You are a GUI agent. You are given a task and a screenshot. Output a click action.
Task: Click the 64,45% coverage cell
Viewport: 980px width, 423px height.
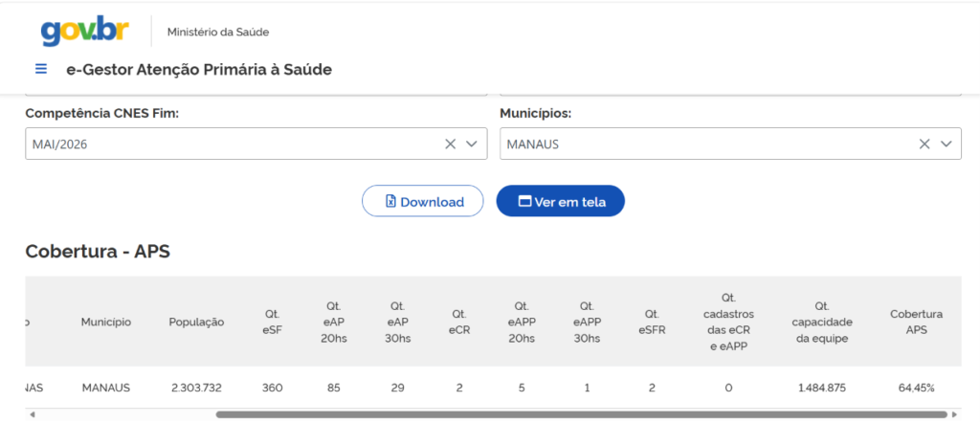[x=916, y=388]
